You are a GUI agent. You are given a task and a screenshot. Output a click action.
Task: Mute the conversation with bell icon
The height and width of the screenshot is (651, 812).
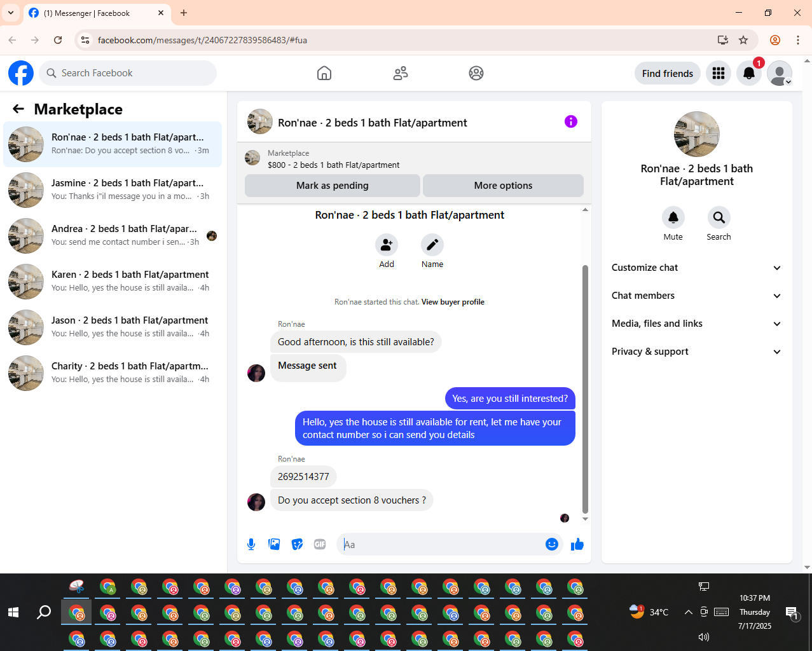673,217
